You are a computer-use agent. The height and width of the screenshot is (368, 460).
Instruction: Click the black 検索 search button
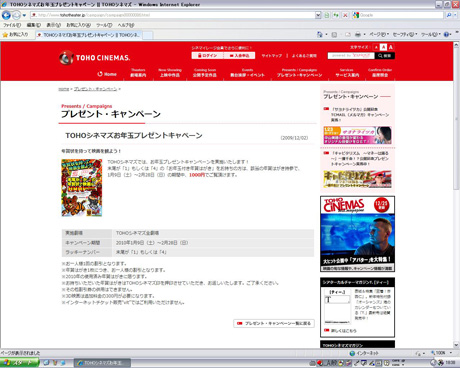coord(385,56)
